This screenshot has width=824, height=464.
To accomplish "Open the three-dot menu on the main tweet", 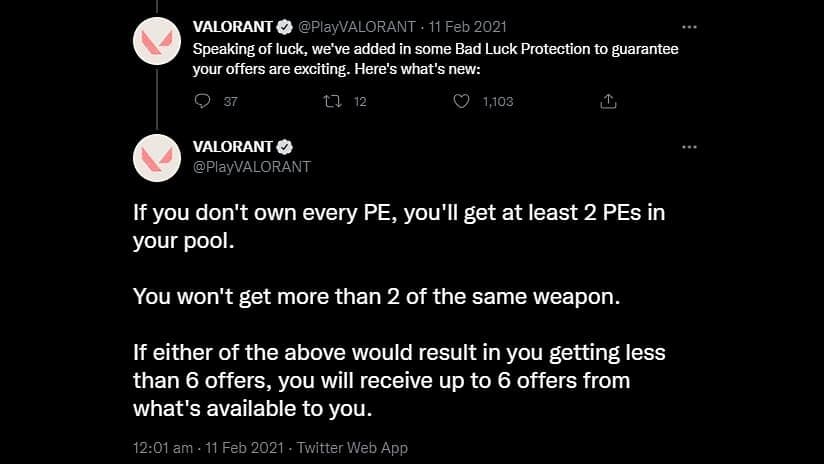I will (x=689, y=147).
